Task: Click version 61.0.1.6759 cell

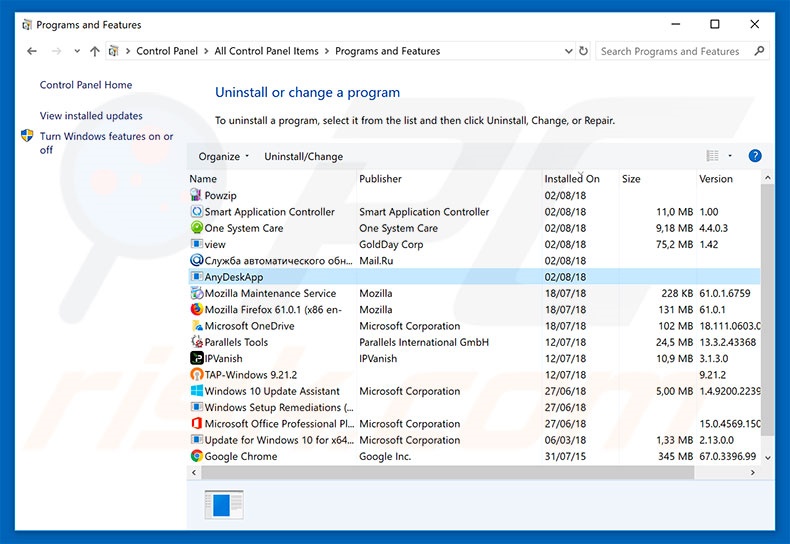Action: [x=725, y=293]
